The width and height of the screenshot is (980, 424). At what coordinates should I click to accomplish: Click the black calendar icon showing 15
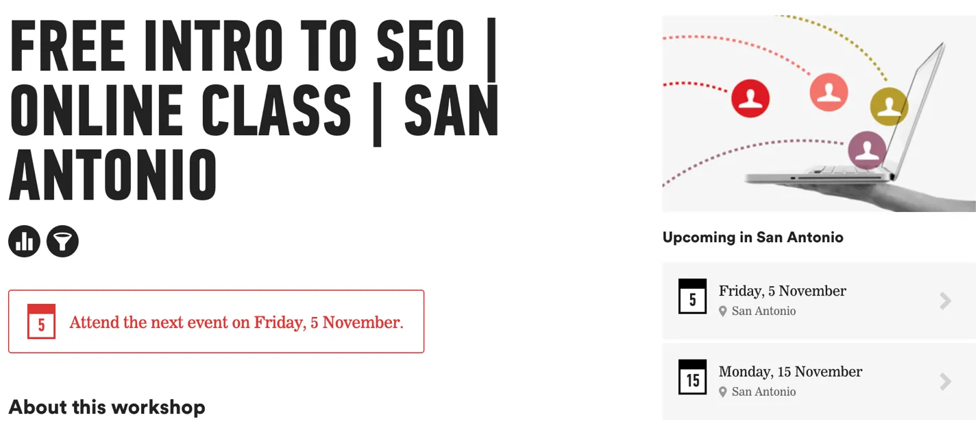tap(692, 377)
